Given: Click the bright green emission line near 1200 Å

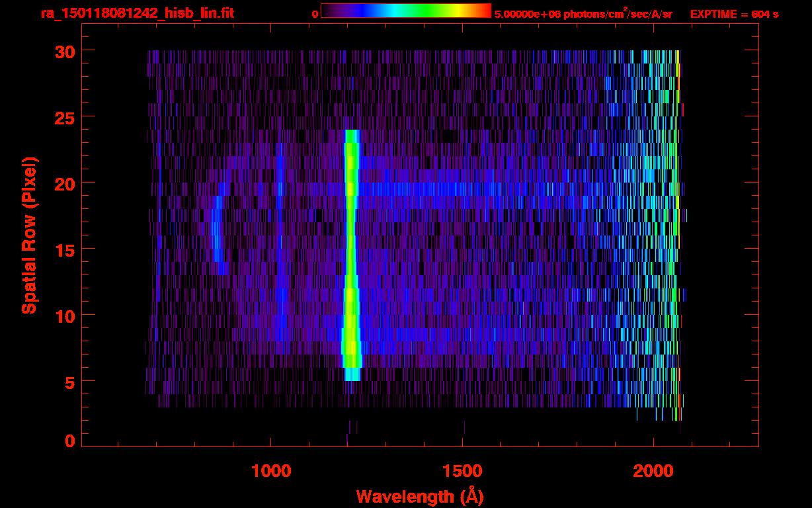Looking at the screenshot, I should point(350,251).
